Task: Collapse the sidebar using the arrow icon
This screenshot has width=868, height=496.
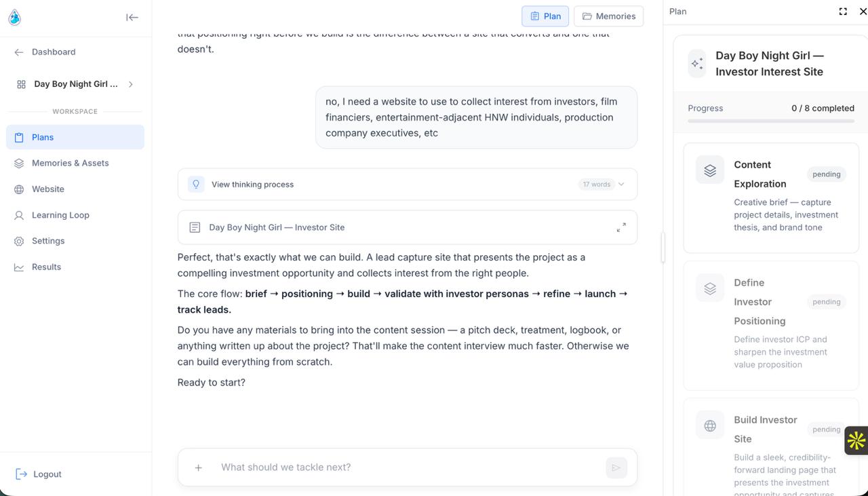Action: 132,17
